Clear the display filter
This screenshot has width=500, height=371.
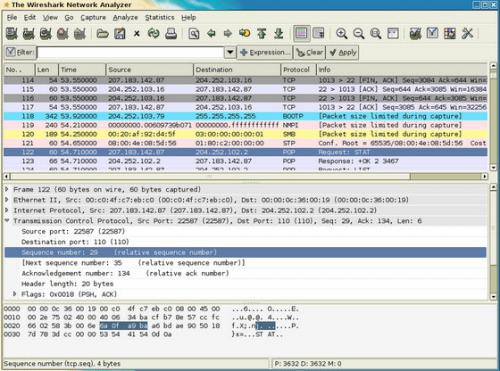click(x=309, y=52)
